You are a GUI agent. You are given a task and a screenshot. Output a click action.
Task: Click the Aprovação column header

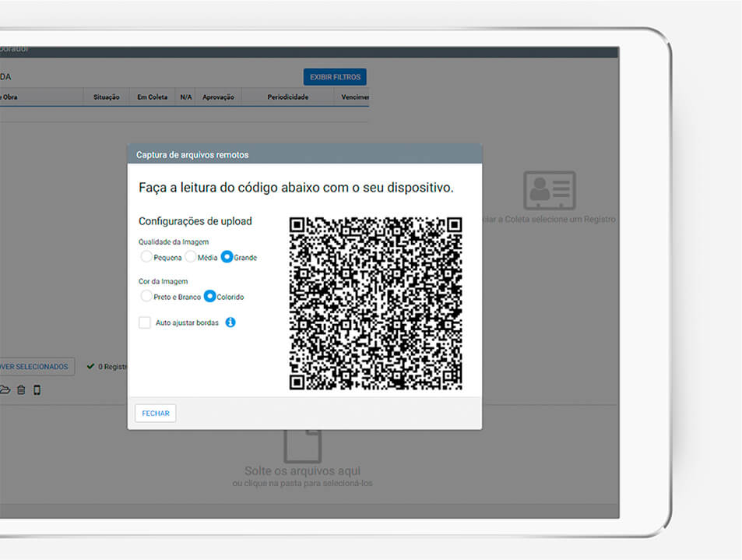point(218,97)
